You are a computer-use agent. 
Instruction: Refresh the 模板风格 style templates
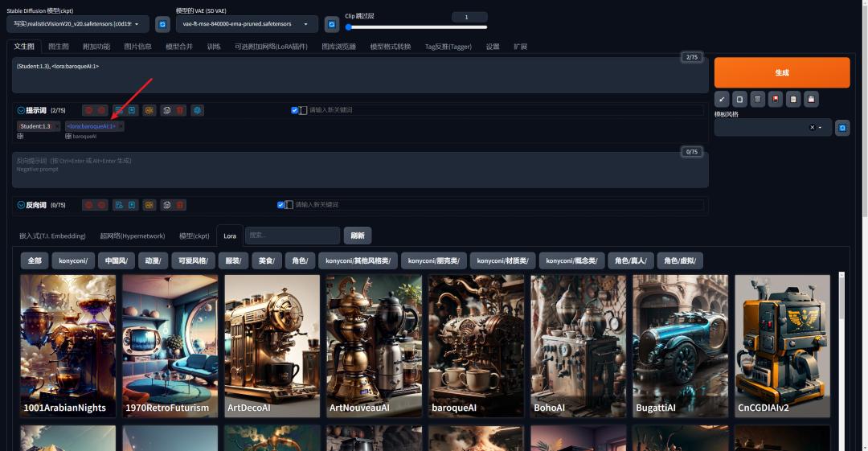(841, 128)
